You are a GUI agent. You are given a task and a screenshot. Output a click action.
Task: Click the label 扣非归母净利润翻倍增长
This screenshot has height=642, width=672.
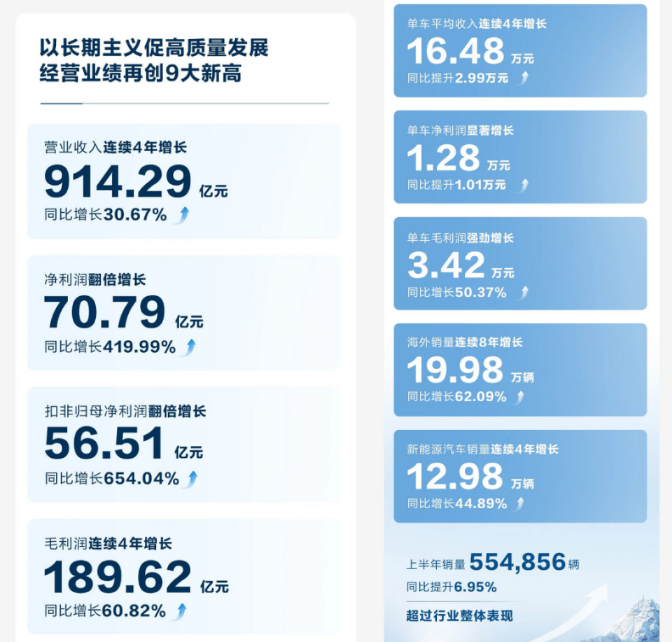[125, 412]
